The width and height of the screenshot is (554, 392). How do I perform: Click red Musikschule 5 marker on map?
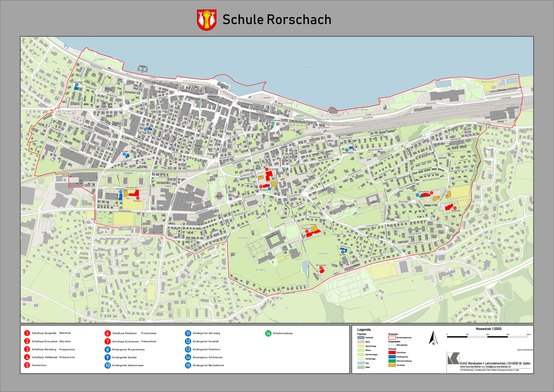[321, 268]
